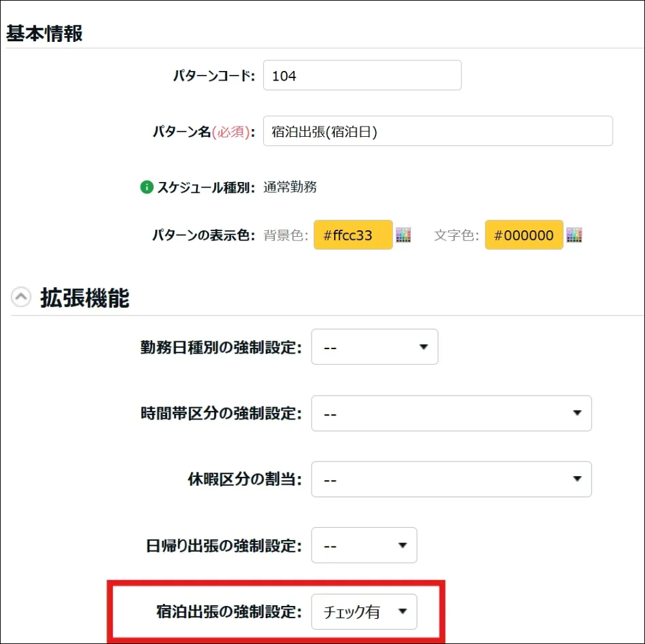
Task: Expand the 時間帯区分の強制設定 dropdown
Action: click(x=451, y=414)
